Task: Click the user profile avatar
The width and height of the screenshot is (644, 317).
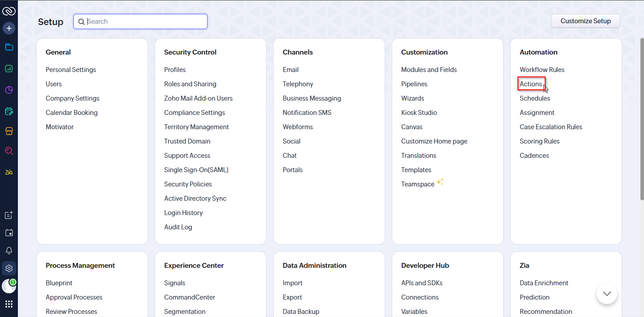Action: click(x=8, y=286)
